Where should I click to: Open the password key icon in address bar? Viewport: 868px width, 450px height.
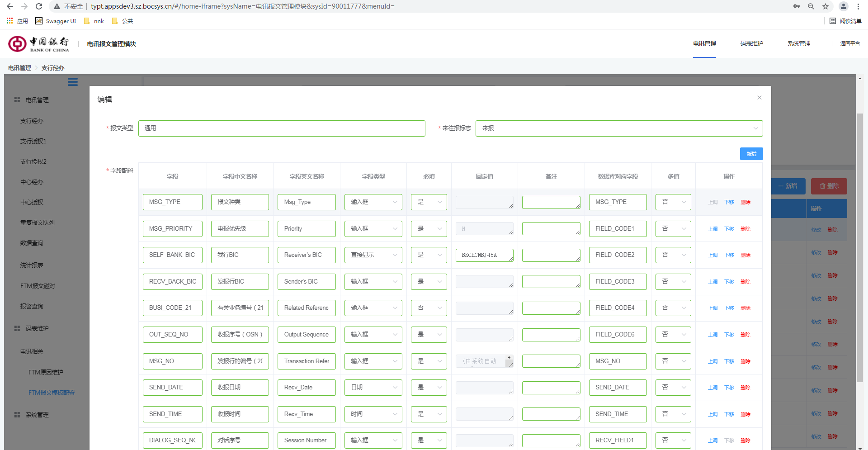click(797, 6)
